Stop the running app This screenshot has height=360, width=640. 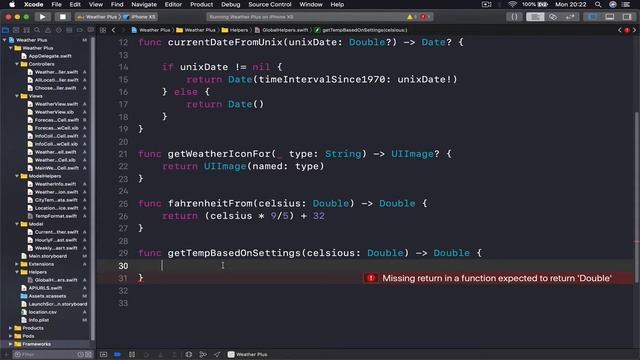pos(62,17)
